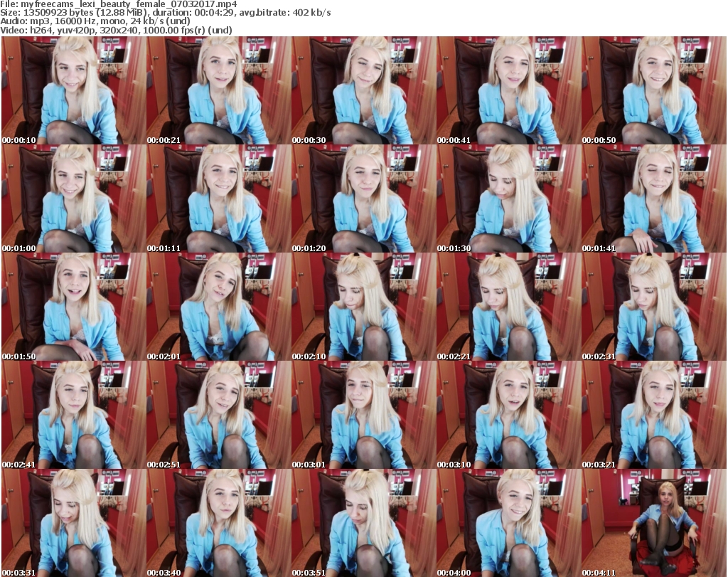The height and width of the screenshot is (577, 728).
Task: Open the thumbnail at 00:01:50
Action: 74,307
